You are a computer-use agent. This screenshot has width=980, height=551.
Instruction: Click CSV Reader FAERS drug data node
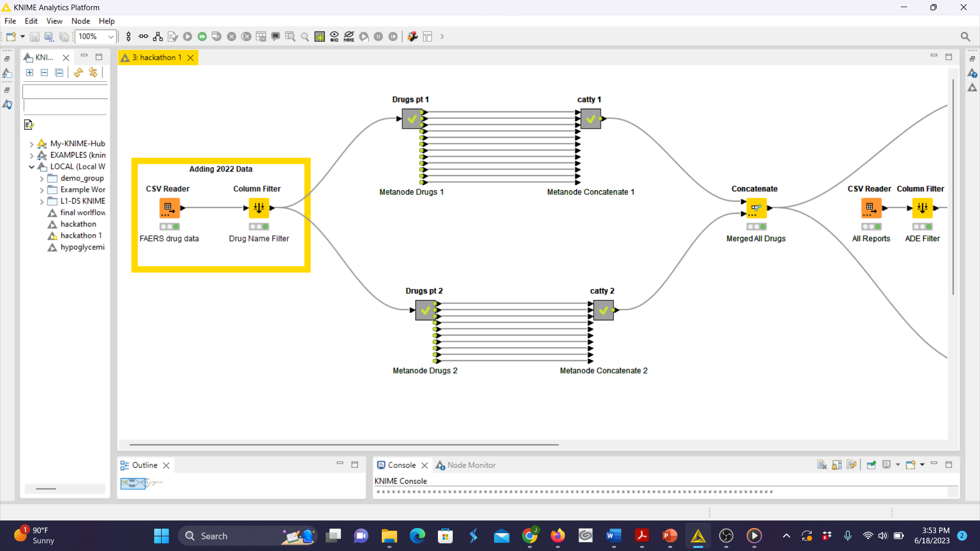click(169, 208)
